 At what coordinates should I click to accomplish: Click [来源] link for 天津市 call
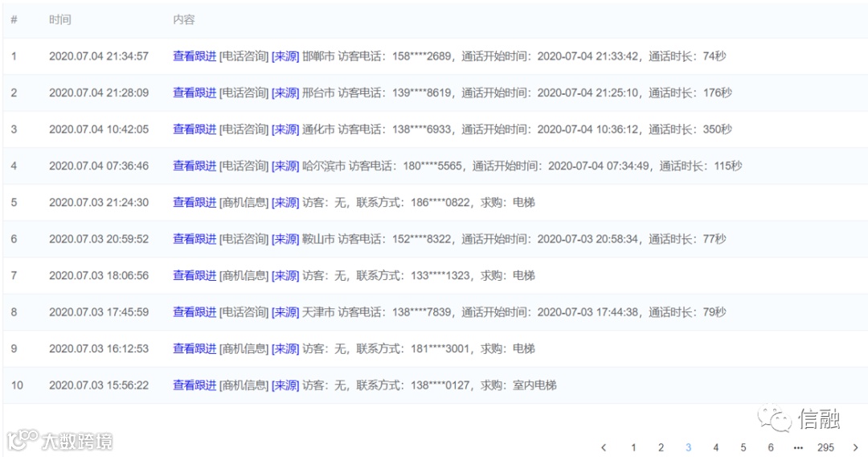tap(285, 312)
